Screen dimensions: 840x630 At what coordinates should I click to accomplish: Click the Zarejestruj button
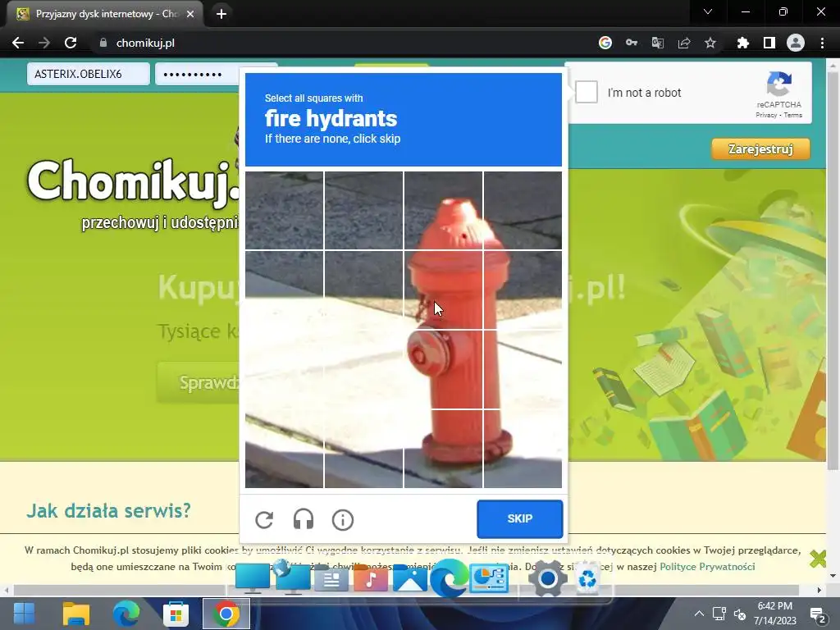point(760,149)
